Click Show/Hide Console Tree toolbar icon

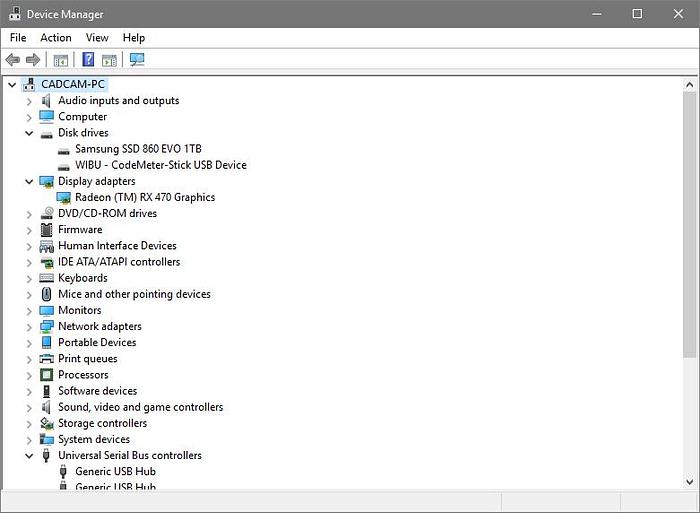click(61, 60)
